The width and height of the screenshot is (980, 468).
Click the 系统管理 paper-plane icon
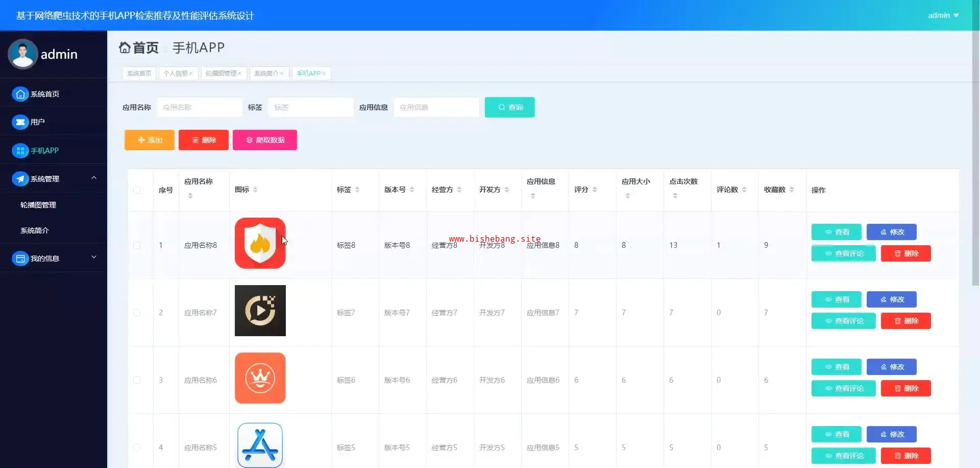tap(20, 179)
